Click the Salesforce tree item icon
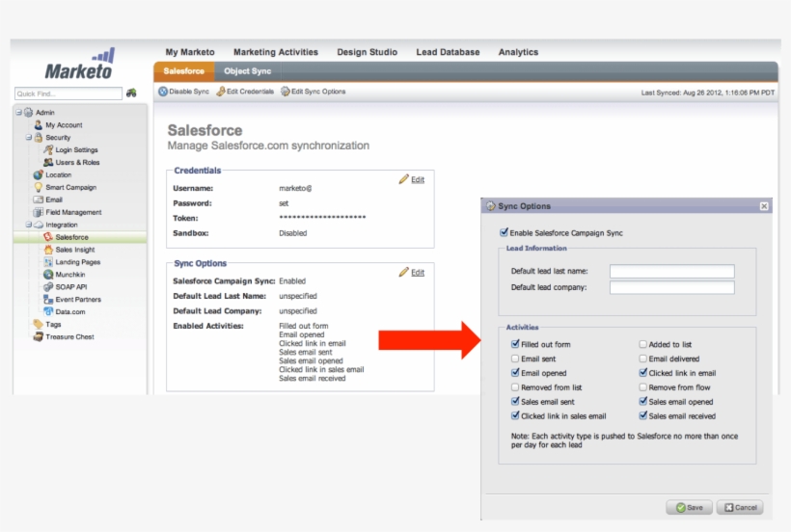791x532 pixels. tap(48, 237)
